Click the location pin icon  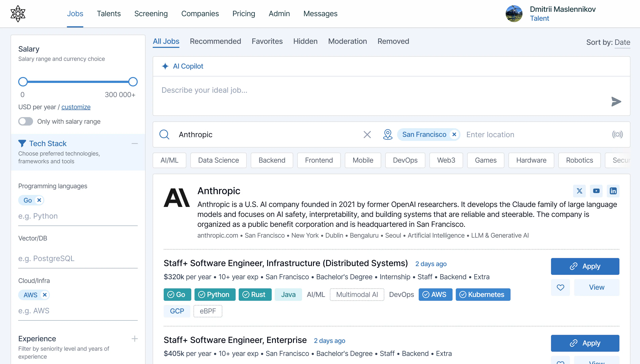388,134
